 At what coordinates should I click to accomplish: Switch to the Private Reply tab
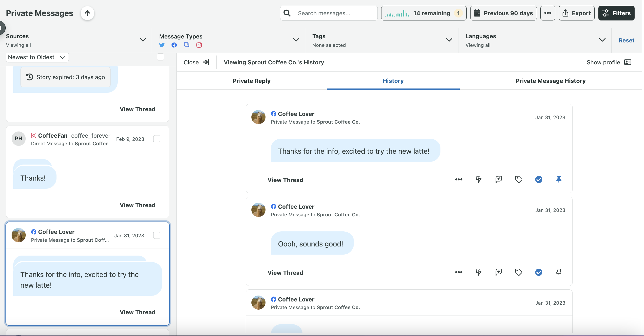(x=251, y=81)
